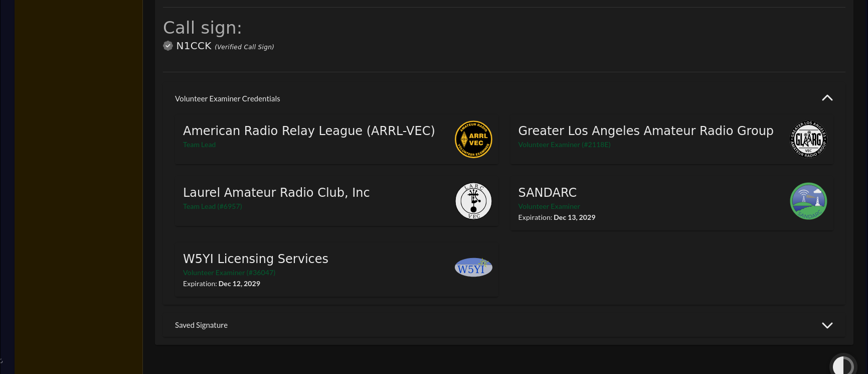Expand the Saved Signature chevron
Image resolution: width=868 pixels, height=374 pixels.
coord(827,325)
